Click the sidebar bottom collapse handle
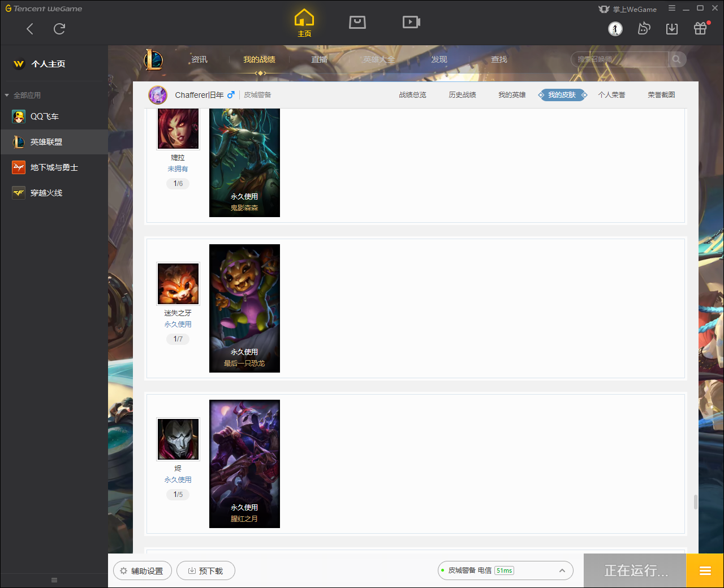This screenshot has height=588, width=724. click(x=54, y=580)
